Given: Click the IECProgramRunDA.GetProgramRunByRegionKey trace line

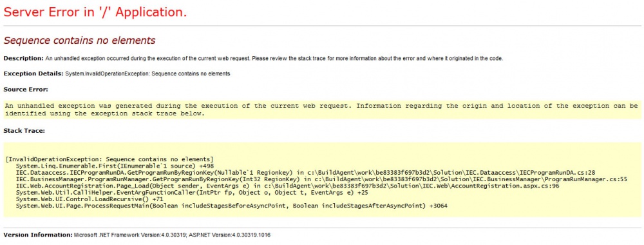Looking at the screenshot, I should tap(305, 173).
